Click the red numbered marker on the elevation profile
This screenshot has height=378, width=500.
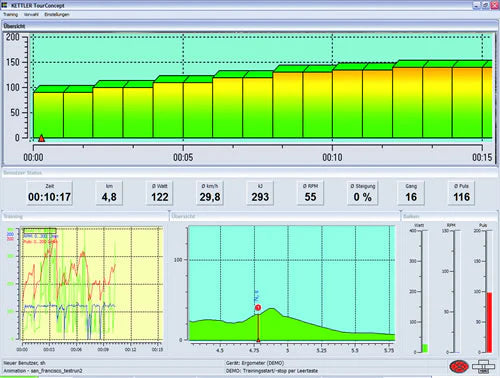258,307
